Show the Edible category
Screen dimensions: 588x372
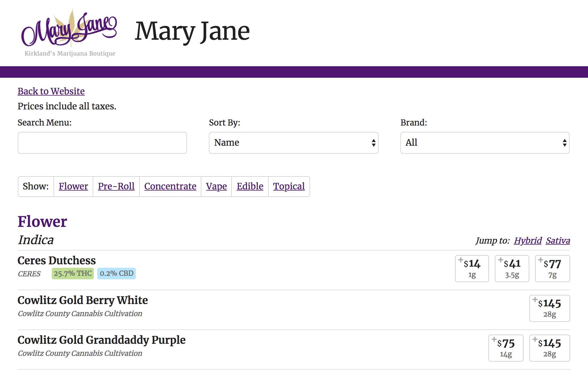click(x=250, y=186)
